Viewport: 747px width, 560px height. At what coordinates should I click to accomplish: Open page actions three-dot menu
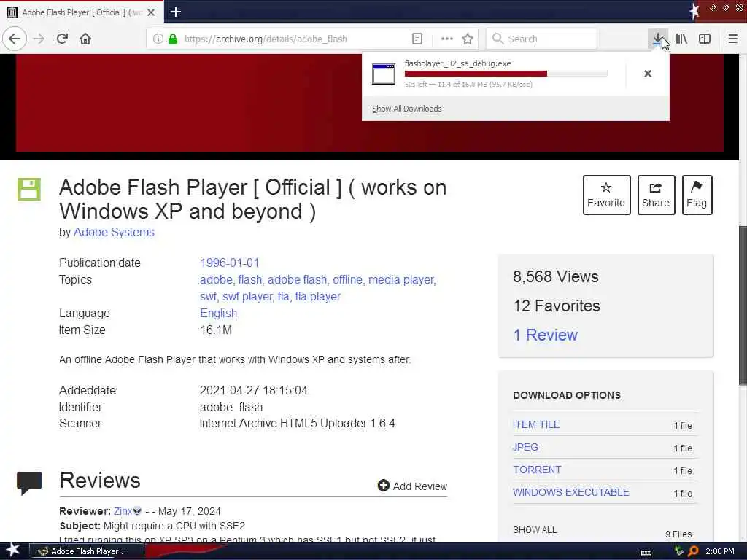click(447, 39)
